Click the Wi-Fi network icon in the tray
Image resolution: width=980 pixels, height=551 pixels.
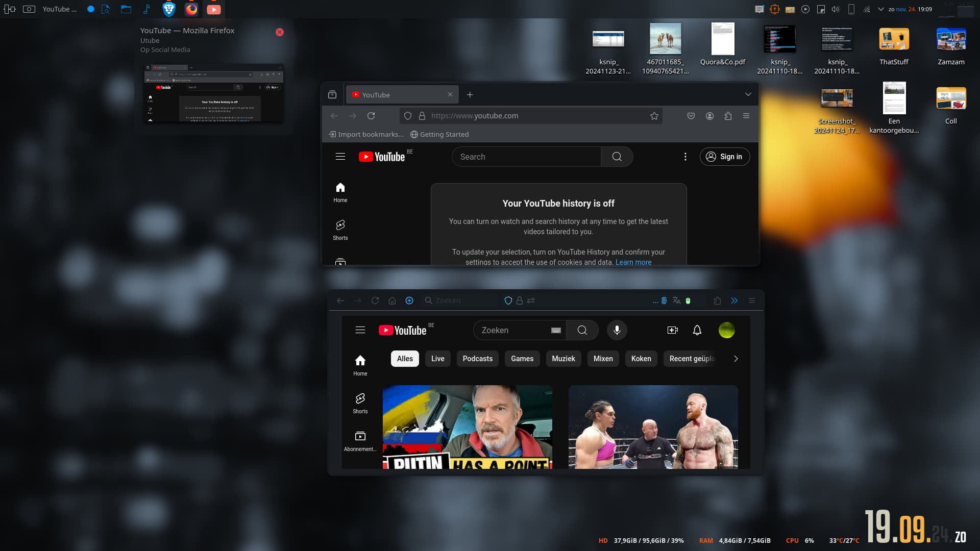pyautogui.click(x=867, y=9)
